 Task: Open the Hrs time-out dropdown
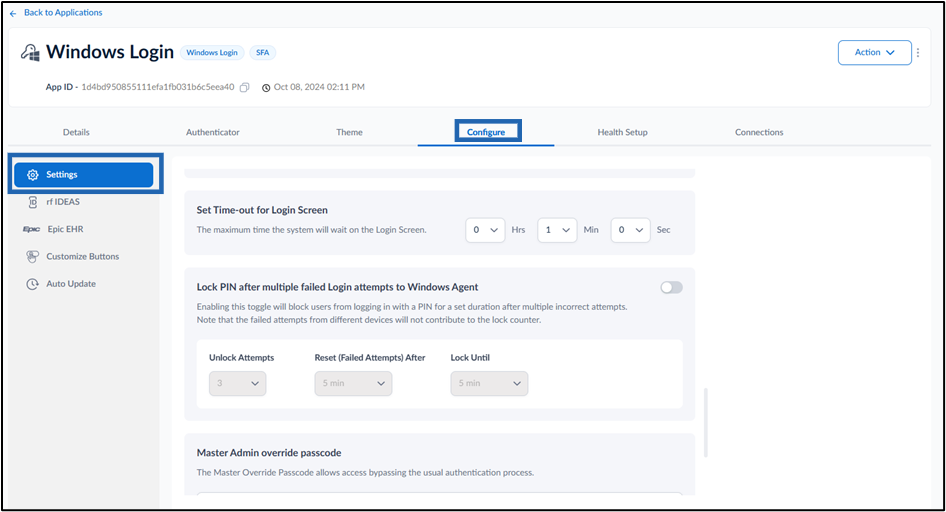click(x=485, y=230)
